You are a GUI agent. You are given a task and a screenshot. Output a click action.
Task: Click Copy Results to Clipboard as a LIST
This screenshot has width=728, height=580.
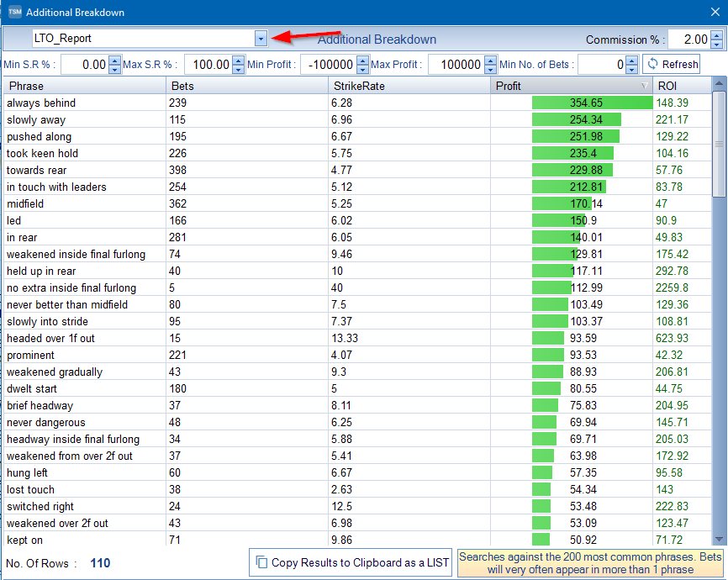tap(351, 562)
